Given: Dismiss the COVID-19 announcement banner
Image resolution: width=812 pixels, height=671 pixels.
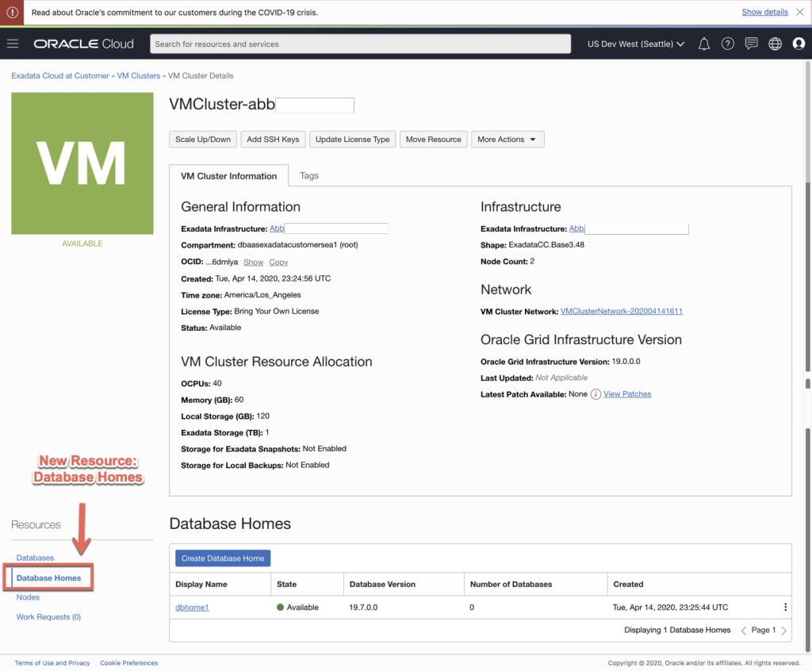Looking at the screenshot, I should click(x=800, y=12).
